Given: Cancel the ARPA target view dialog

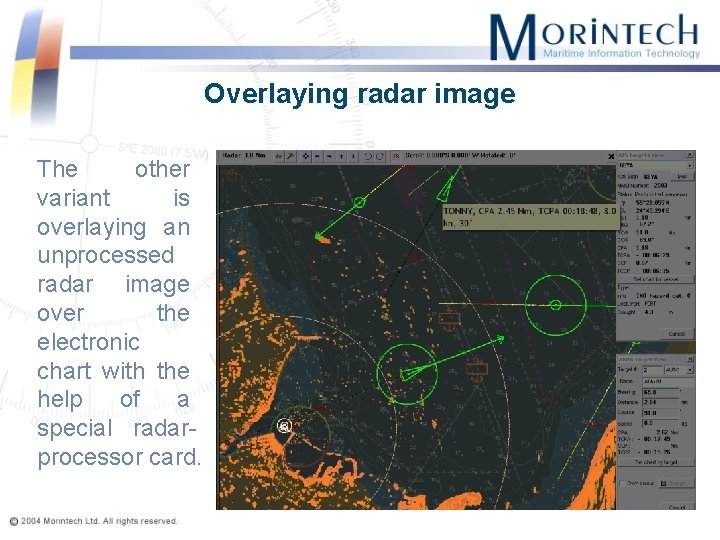Looking at the screenshot, I should coord(677,507).
